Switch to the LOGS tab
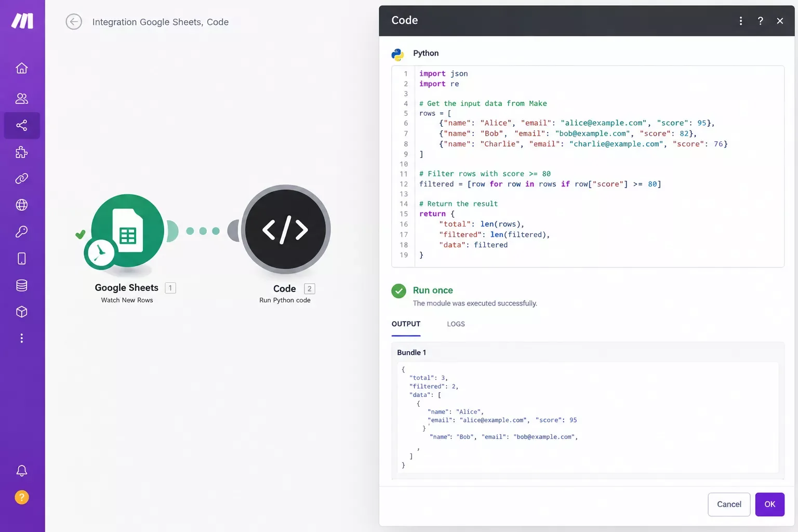This screenshot has width=798, height=532. tap(456, 324)
